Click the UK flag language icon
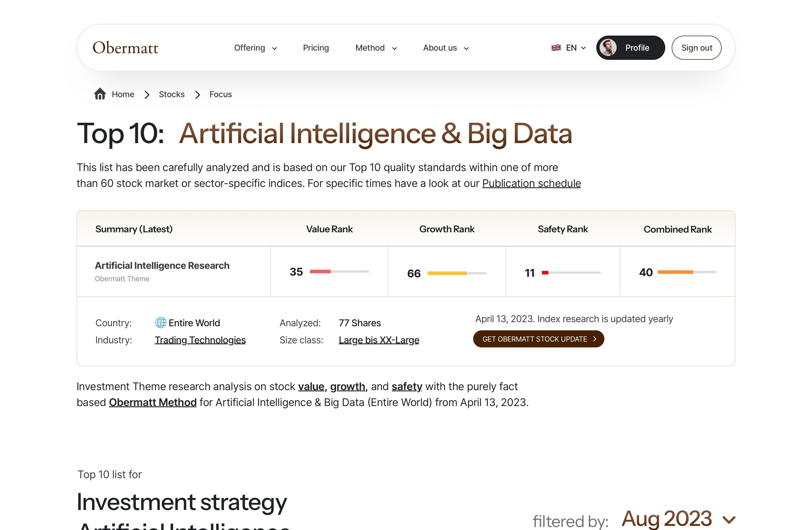This screenshot has width=812, height=530. tap(556, 48)
